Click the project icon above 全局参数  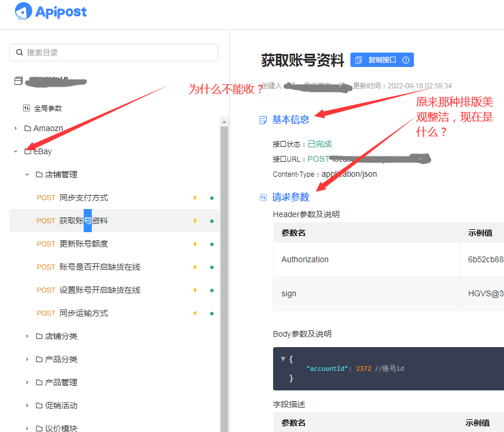click(x=18, y=81)
